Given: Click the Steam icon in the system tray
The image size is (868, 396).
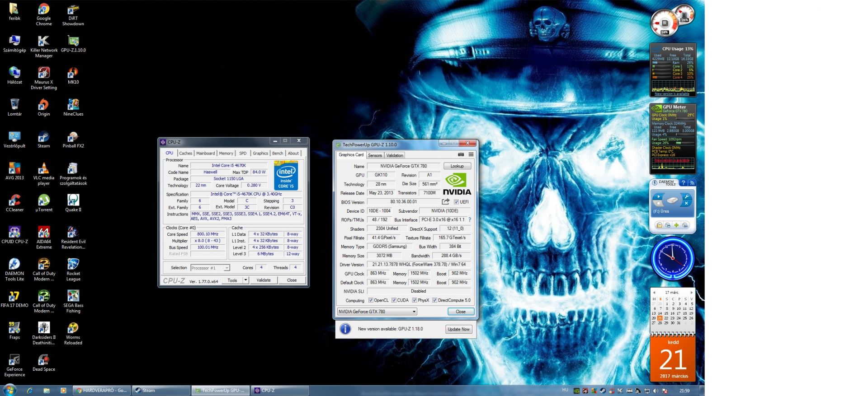Looking at the screenshot, I should (x=603, y=391).
